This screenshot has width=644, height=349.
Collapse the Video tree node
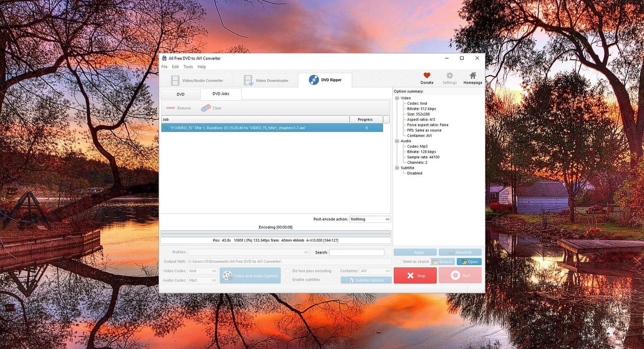[x=397, y=98]
